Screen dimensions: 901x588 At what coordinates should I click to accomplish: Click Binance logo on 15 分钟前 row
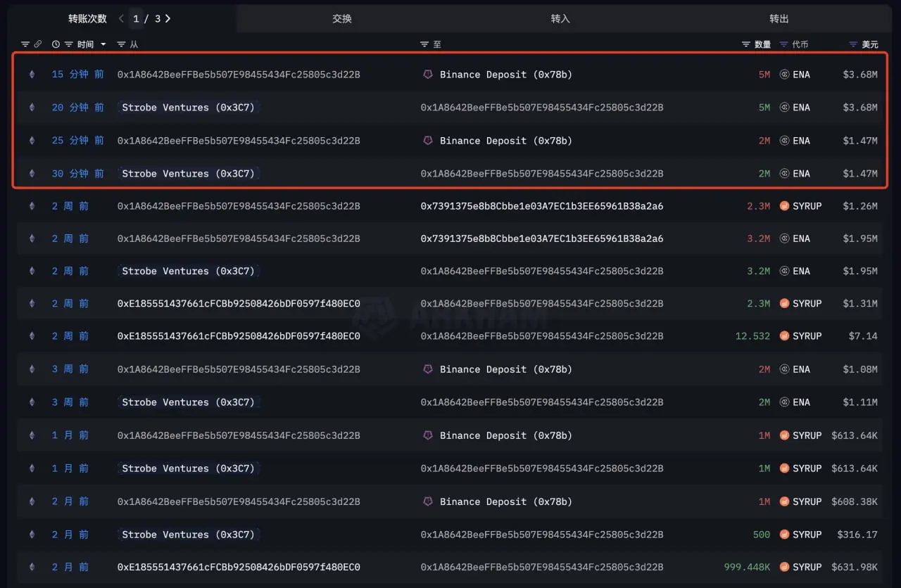pyautogui.click(x=427, y=75)
